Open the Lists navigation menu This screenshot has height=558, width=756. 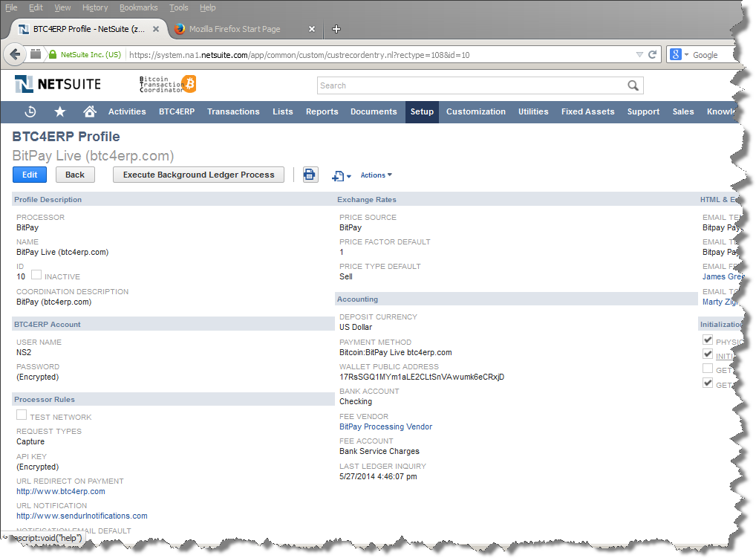tap(282, 112)
